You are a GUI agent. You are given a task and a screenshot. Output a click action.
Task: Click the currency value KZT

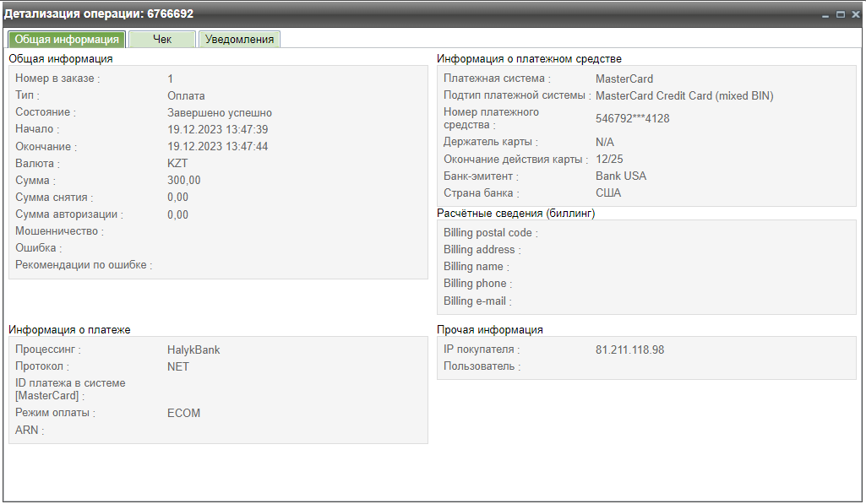[177, 164]
